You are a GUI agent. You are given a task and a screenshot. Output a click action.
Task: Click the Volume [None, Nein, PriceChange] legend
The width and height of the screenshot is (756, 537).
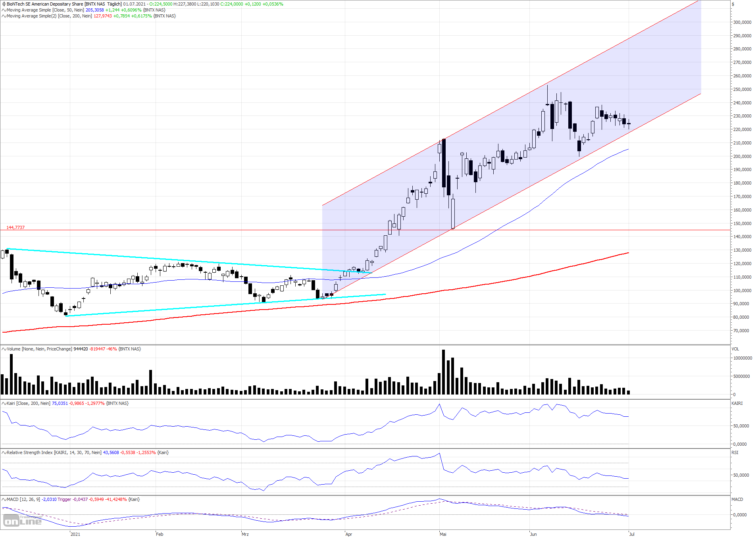(39, 349)
